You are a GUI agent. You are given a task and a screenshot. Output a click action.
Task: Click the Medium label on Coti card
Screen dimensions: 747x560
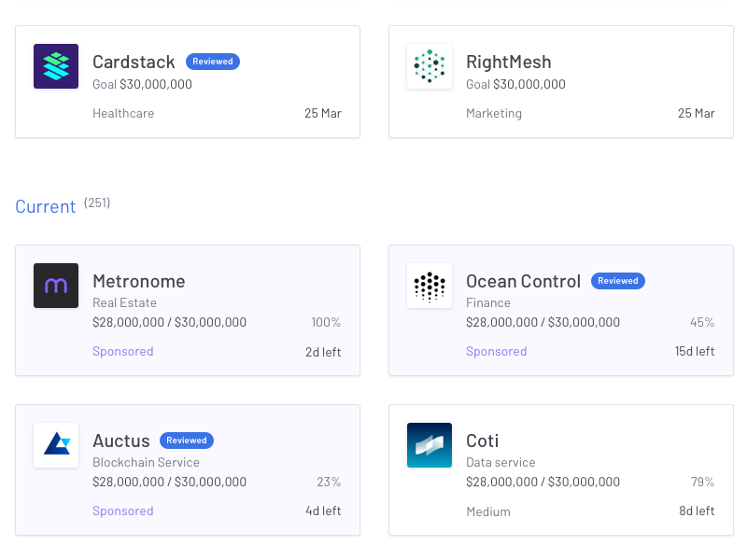(x=488, y=511)
